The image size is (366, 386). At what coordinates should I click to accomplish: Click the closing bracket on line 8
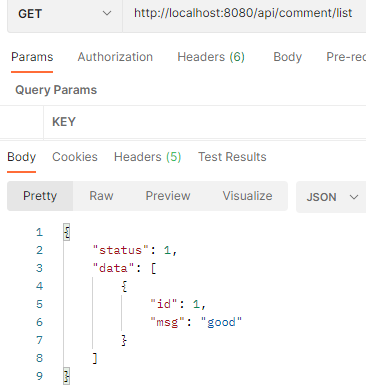(x=95, y=358)
